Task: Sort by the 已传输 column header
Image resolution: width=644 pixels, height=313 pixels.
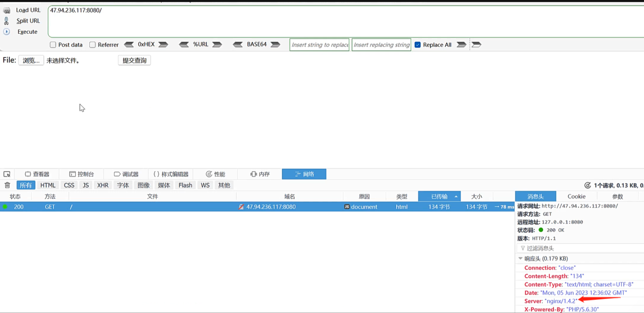Action: coord(439,196)
